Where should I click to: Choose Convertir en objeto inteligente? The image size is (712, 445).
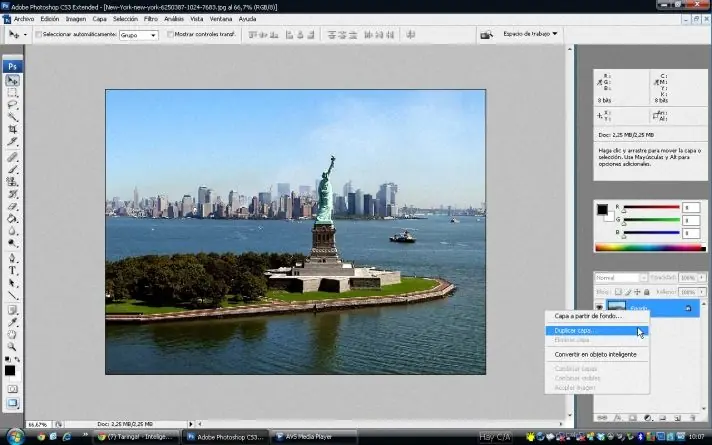coord(595,354)
